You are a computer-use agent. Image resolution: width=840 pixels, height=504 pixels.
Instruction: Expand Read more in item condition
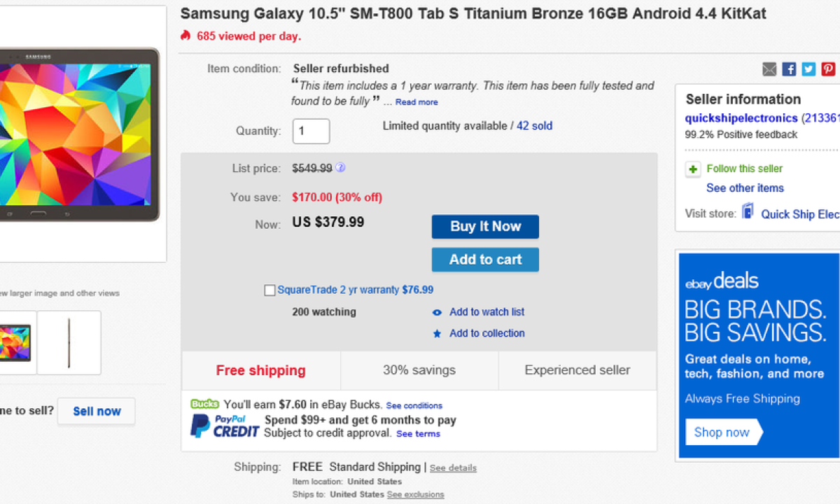point(416,102)
